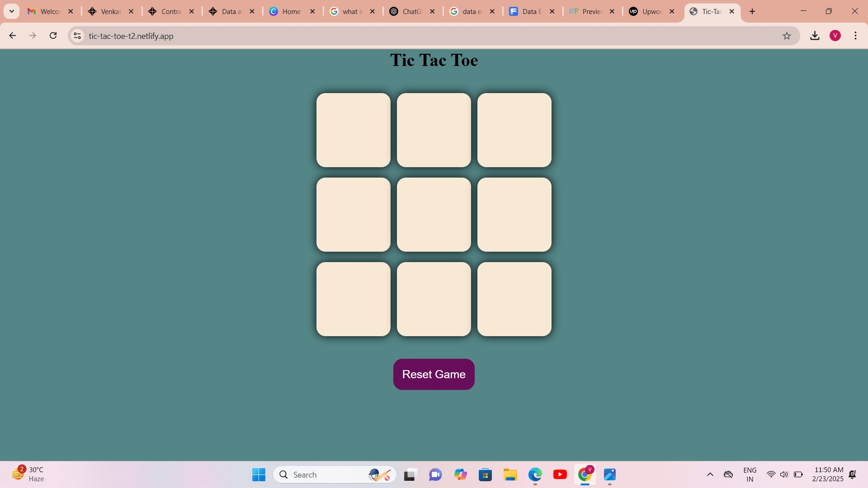Switch to the ChatGPT tab
This screenshot has height=488, width=868.
pos(407,11)
